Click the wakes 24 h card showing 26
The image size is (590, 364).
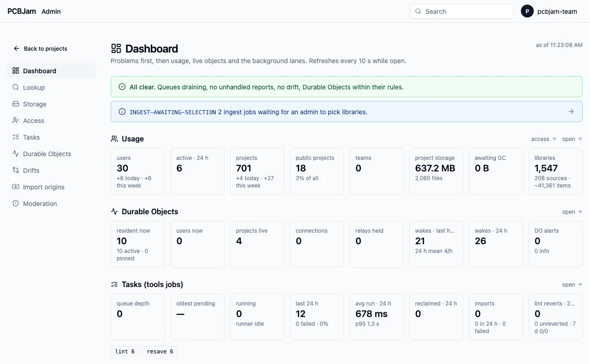[x=496, y=244]
